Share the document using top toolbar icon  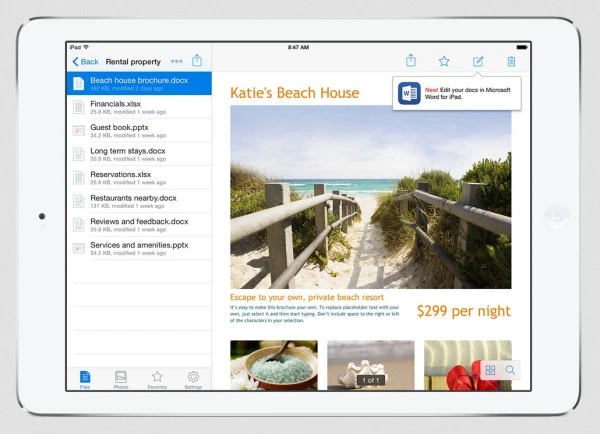click(411, 62)
